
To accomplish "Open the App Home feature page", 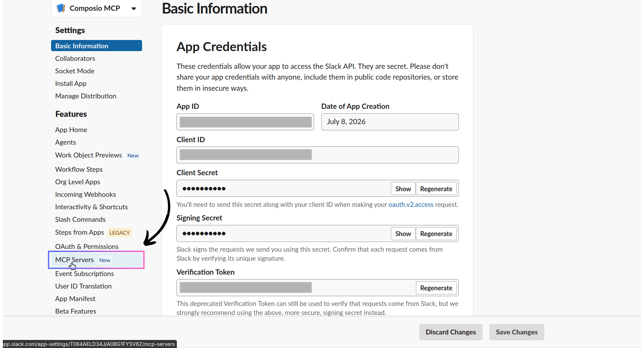I will [x=71, y=130].
